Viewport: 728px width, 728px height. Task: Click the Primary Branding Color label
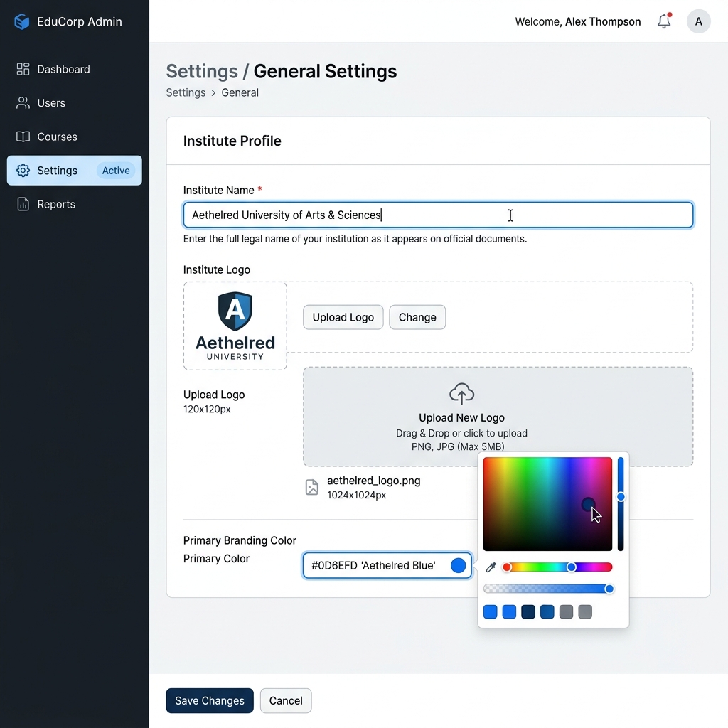pyautogui.click(x=240, y=540)
